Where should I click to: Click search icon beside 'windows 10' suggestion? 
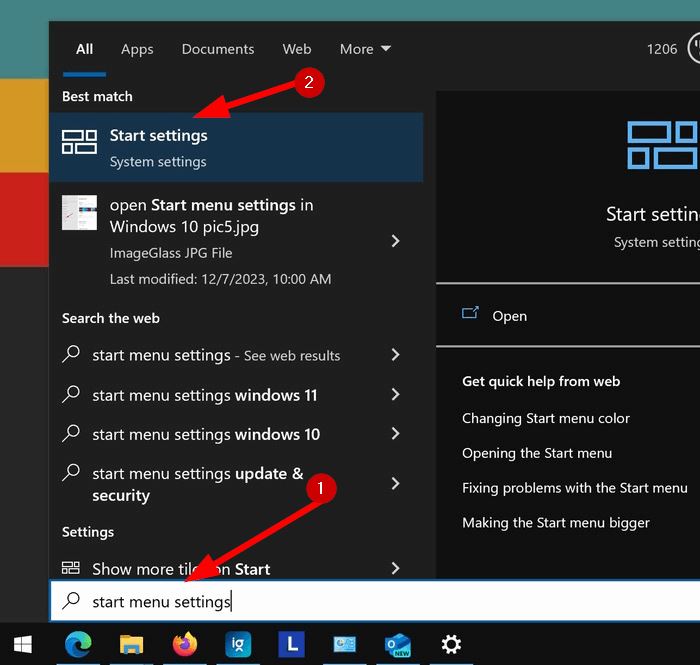click(71, 433)
